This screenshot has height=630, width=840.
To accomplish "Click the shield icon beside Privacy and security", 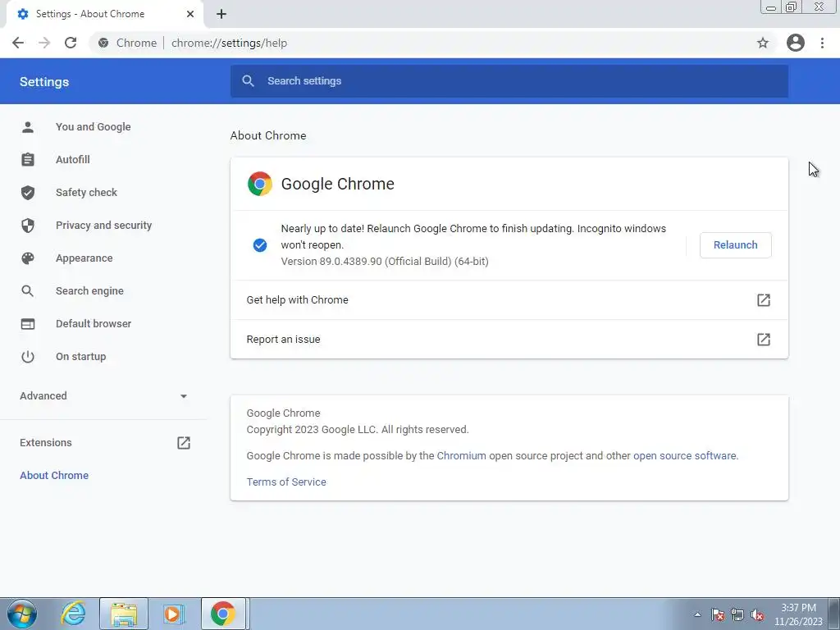I will click(x=28, y=226).
